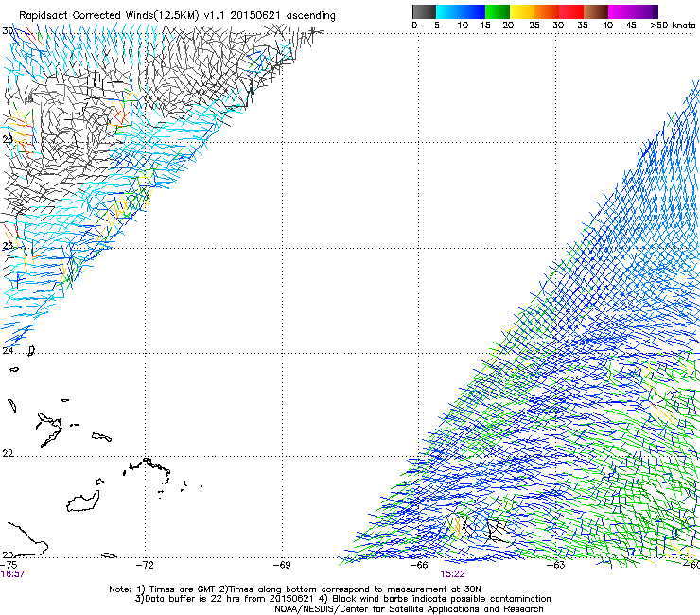Click the red wind barbs near 28.5N
The image size is (700, 615).
(x=119, y=116)
